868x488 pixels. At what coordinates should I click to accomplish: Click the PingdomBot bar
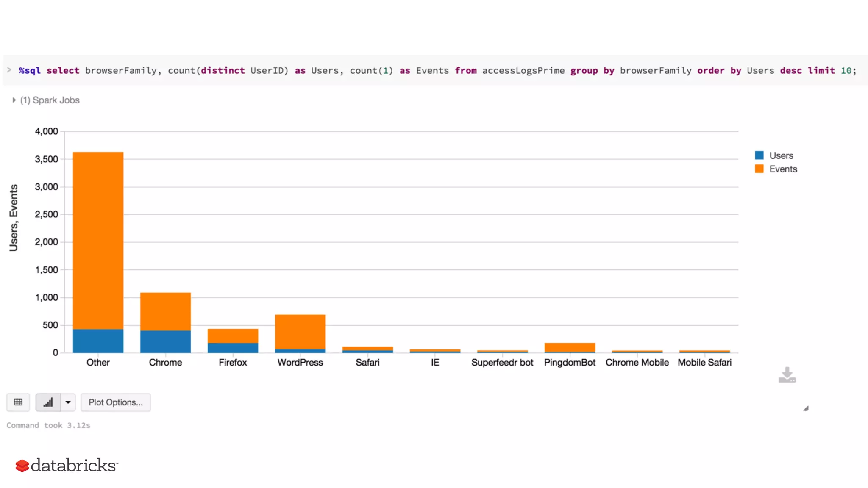click(x=570, y=347)
